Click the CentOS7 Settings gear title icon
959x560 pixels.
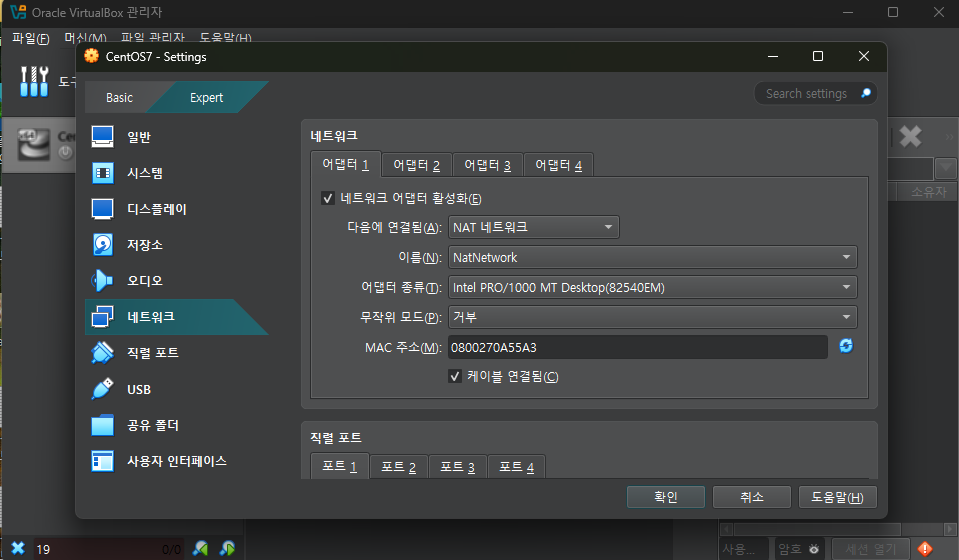(92, 56)
